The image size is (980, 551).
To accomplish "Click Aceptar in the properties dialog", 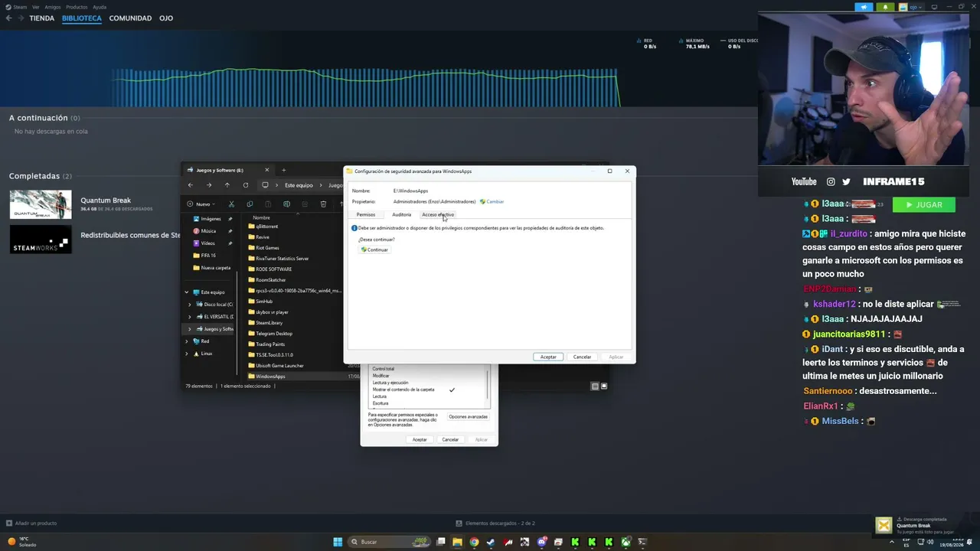I will (x=420, y=439).
